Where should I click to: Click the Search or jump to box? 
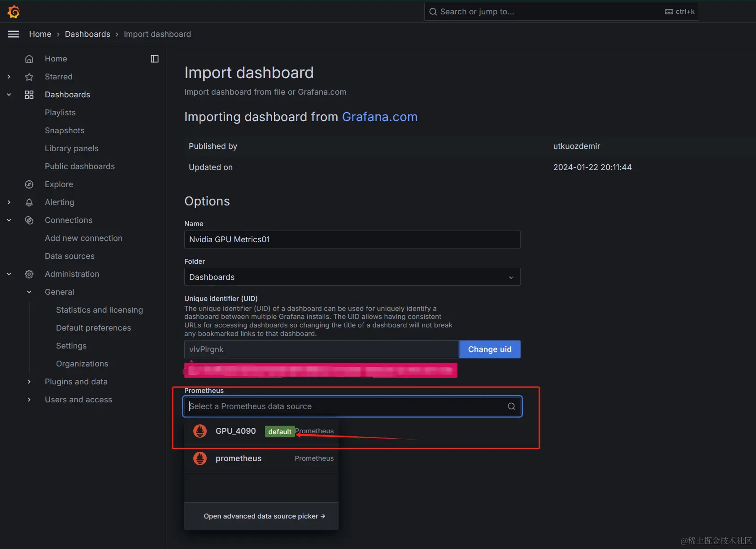561,12
